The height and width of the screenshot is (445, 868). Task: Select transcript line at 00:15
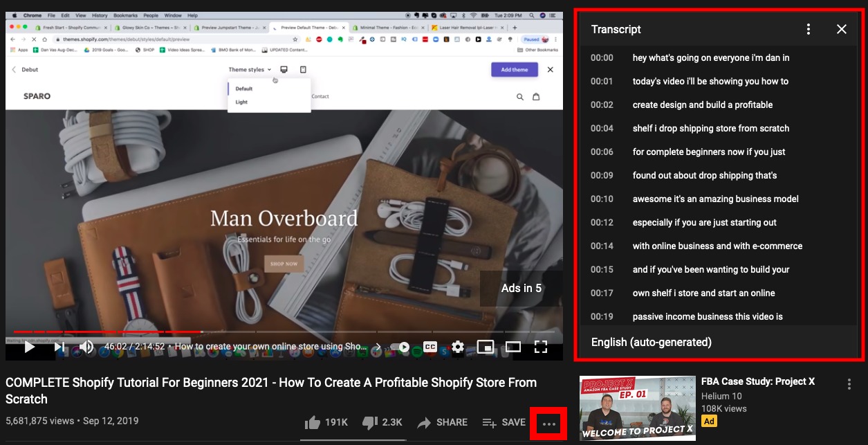coord(719,269)
